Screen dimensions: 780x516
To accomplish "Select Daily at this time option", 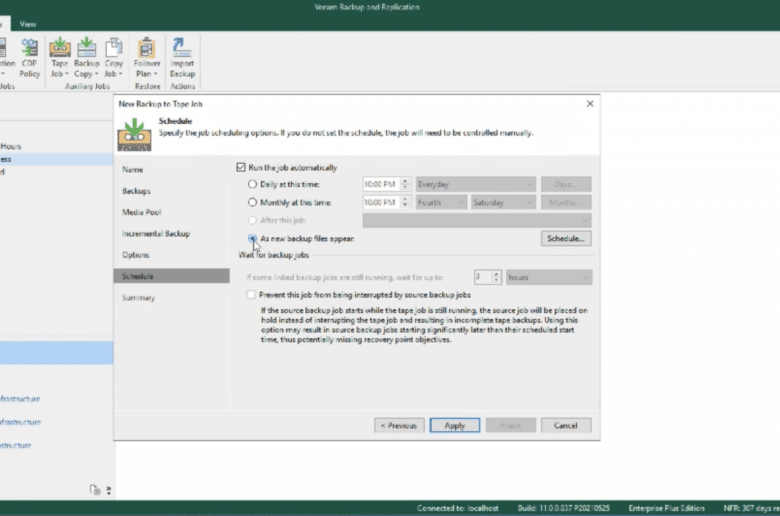I will pos(252,184).
